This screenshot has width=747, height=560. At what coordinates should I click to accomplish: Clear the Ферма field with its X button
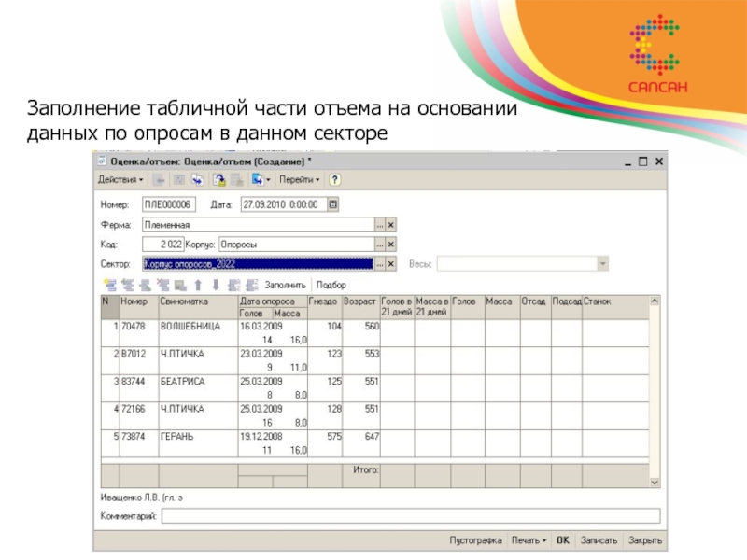tap(391, 225)
